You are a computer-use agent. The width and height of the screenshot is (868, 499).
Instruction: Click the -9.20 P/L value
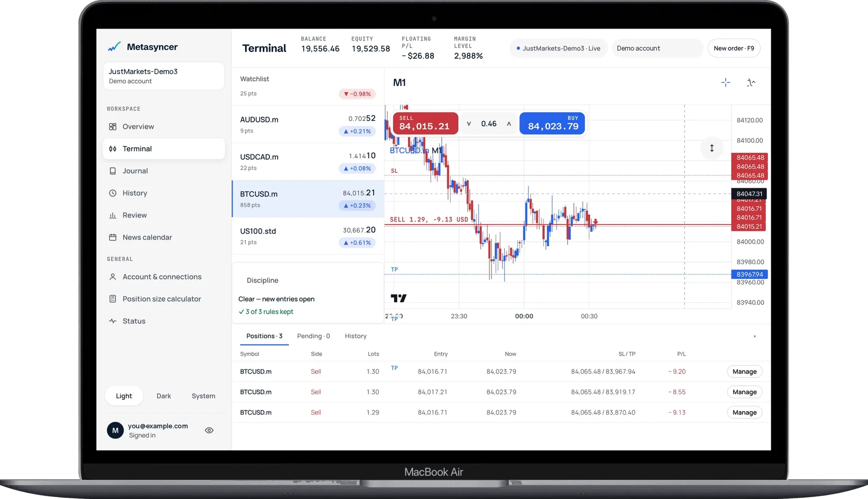(x=677, y=372)
